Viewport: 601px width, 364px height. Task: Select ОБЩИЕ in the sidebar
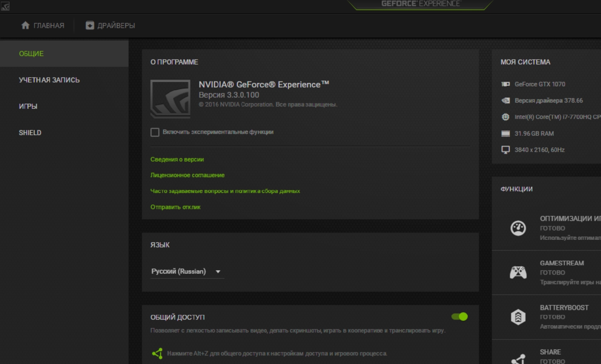pos(64,54)
